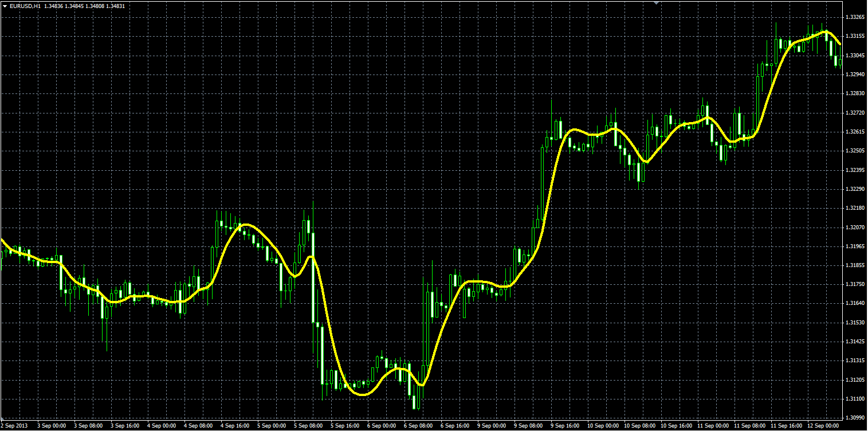
Task: Click the 12 Sep 00:00 time label
Action: click(822, 426)
